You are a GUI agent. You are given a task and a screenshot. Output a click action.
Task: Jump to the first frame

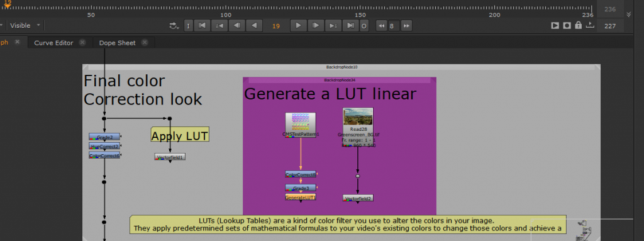coord(202,26)
